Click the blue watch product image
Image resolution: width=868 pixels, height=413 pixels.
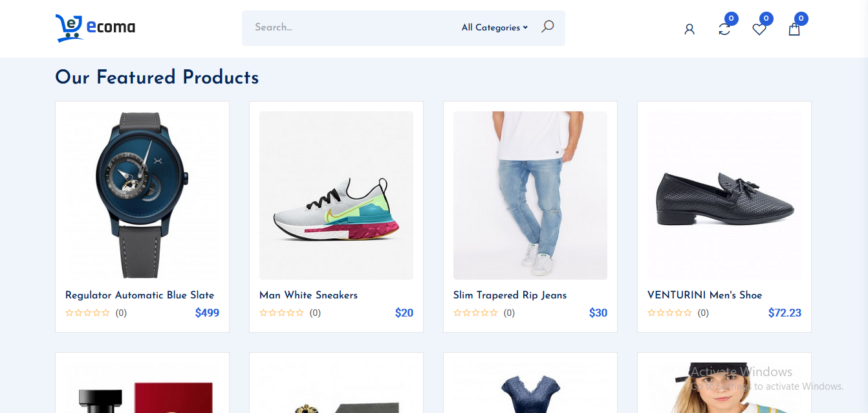tap(142, 195)
